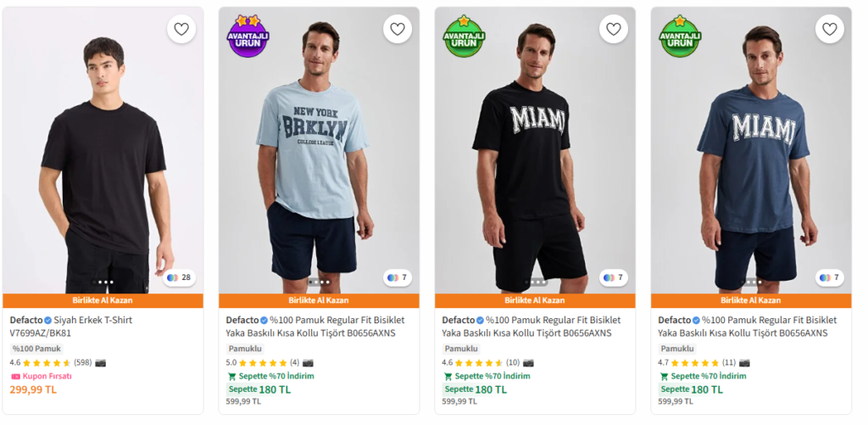This screenshot has width=868, height=425.
Task: Click Birlikte Al Kazan banner under black plain t-shirt
Action: pos(103,300)
